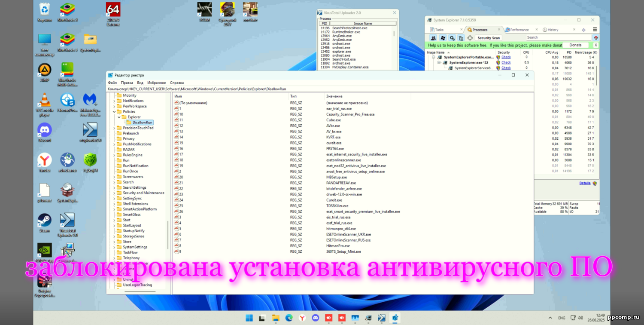Open the AIMP player desktop icon

tap(44, 72)
